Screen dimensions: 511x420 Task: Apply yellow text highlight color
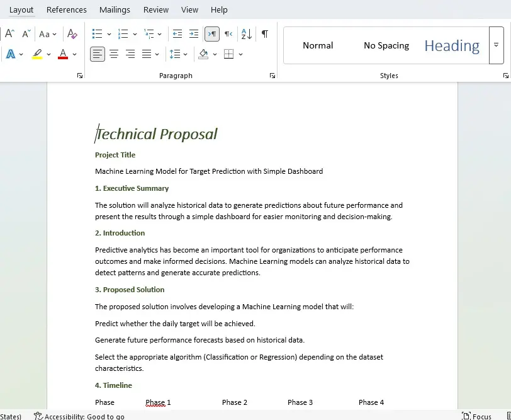pos(38,54)
